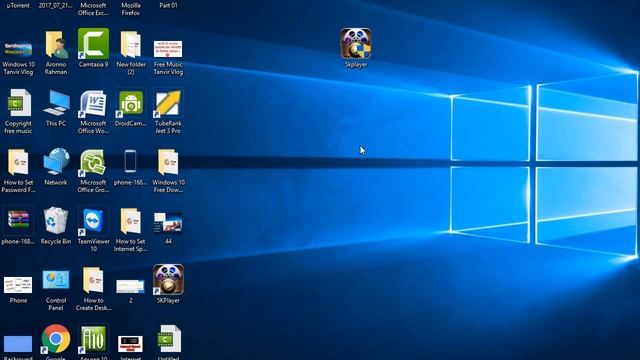The image size is (640, 360).
Task: Select the Network icon
Action: tap(56, 162)
